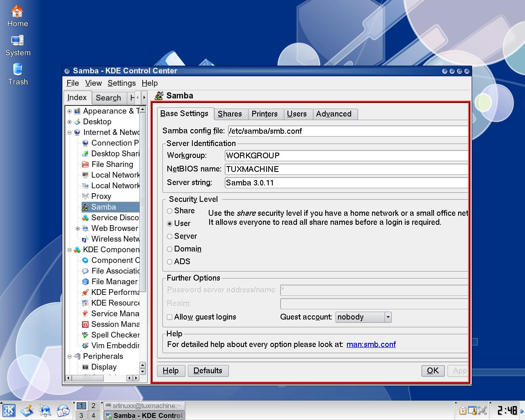Viewport: 525px width, 420px height.
Task: Select ADS security level radio button
Action: (x=169, y=262)
